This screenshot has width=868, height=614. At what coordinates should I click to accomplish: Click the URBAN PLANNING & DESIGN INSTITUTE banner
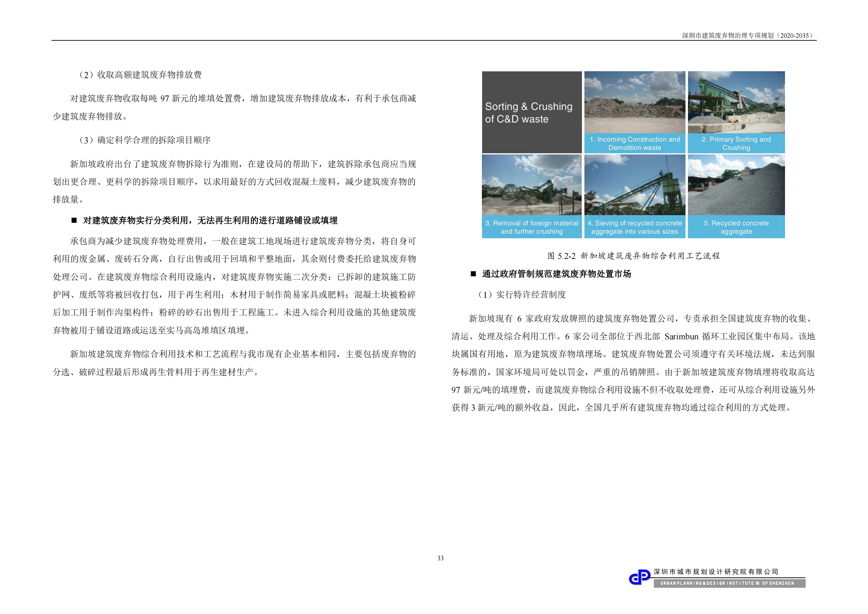point(730,583)
